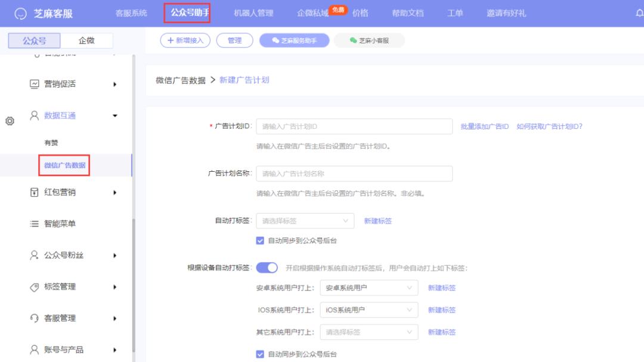Open the 安卓系统用户 tag dropdown
The width and height of the screenshot is (644, 362).
tap(369, 287)
